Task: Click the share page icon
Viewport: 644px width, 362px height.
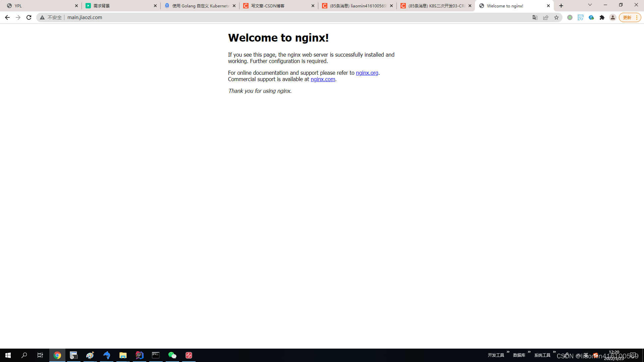Action: [546, 17]
